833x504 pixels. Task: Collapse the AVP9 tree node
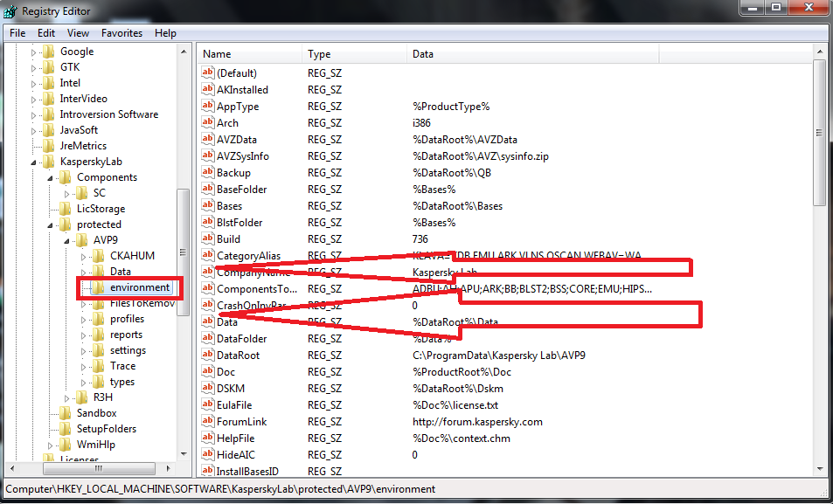[67, 240]
